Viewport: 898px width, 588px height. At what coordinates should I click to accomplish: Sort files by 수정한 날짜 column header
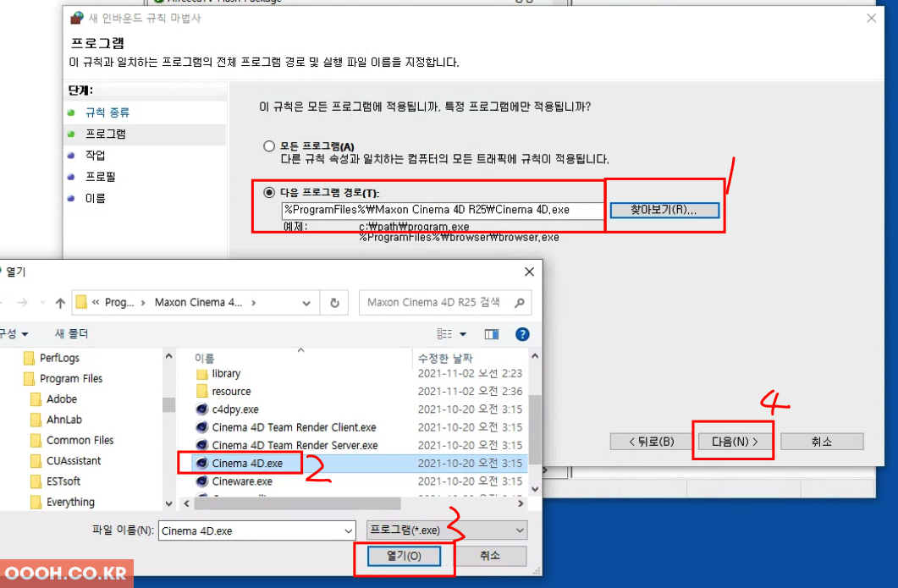click(x=445, y=359)
